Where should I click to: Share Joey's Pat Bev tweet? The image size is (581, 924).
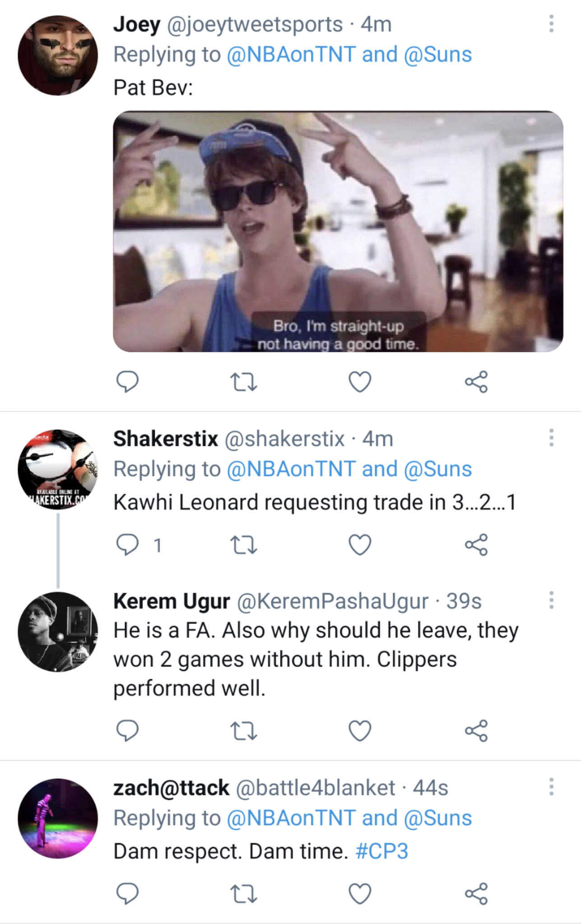(x=476, y=382)
